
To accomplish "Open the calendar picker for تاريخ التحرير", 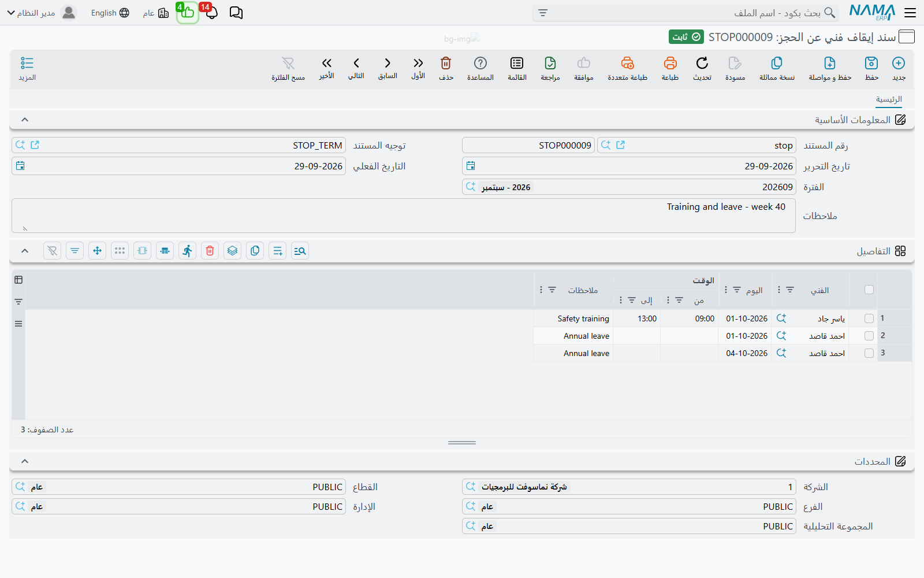I will point(471,166).
